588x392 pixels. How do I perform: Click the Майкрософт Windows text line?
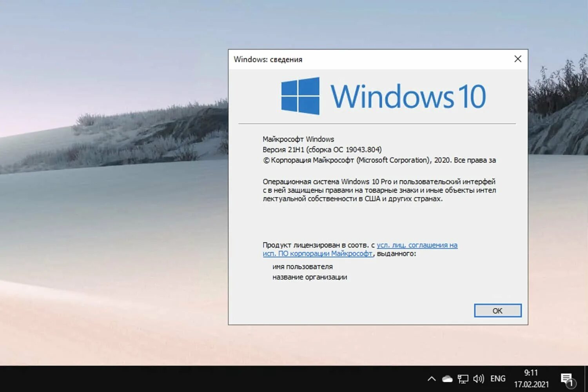[x=298, y=139]
